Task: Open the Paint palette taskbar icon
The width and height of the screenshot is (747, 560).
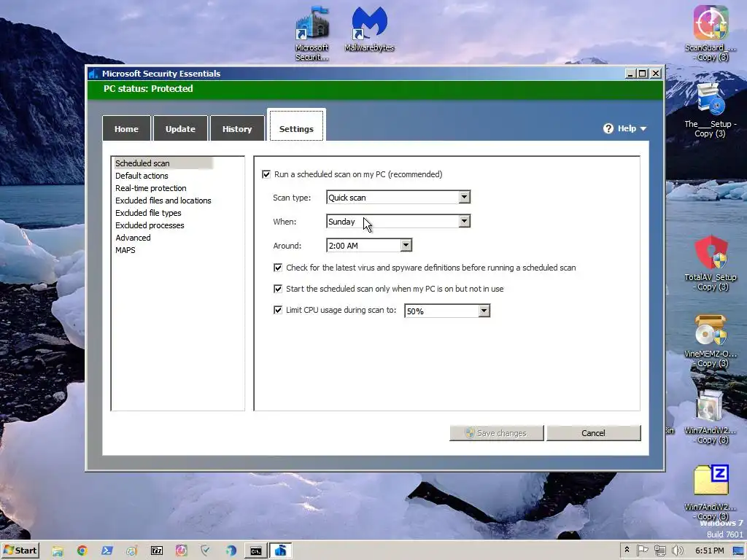Action: [132, 551]
